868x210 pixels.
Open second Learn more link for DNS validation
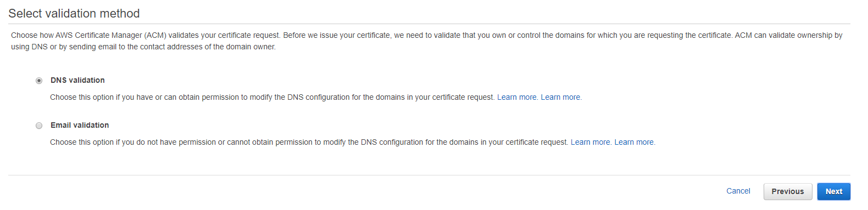560,97
